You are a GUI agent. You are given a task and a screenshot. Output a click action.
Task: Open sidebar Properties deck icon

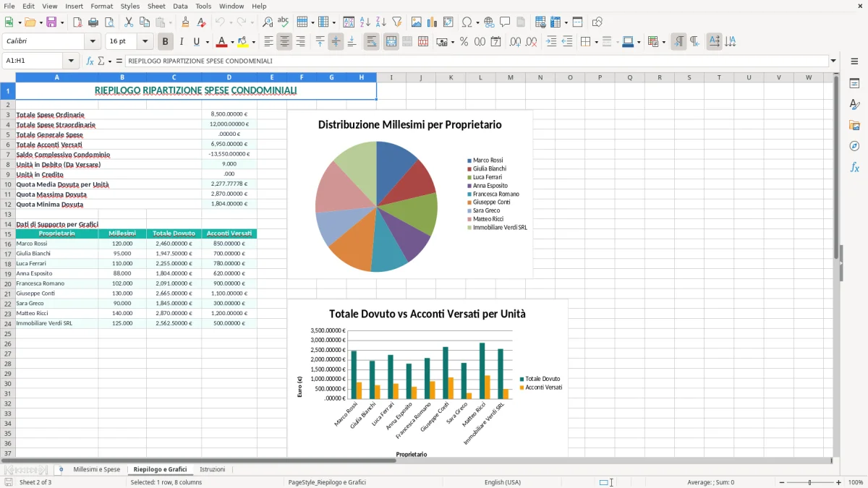tap(854, 84)
